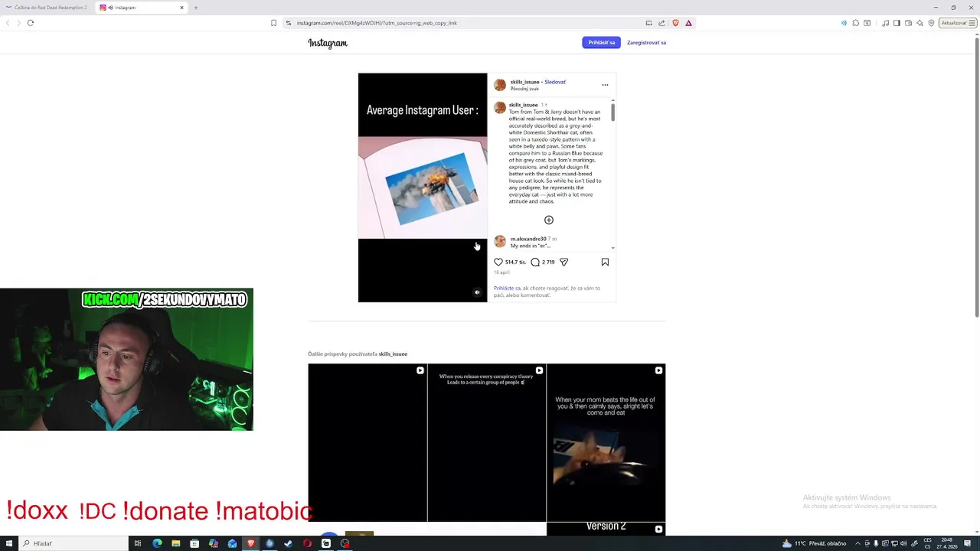
Task: Show hidden system tray icons chevron
Action: click(x=857, y=543)
